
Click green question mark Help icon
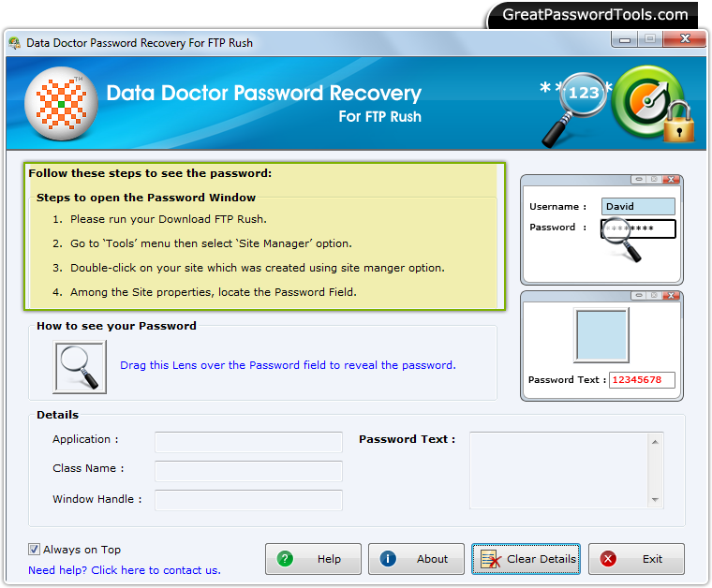tap(285, 559)
